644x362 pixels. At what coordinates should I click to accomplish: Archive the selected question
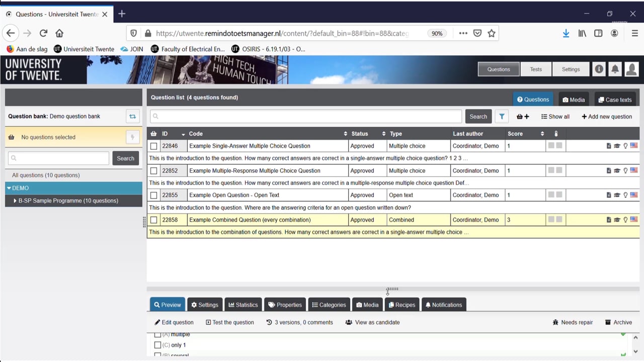tap(618, 322)
